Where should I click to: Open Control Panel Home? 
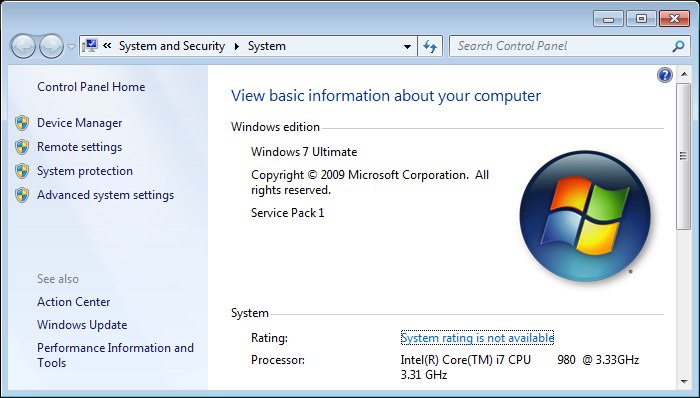coord(91,87)
